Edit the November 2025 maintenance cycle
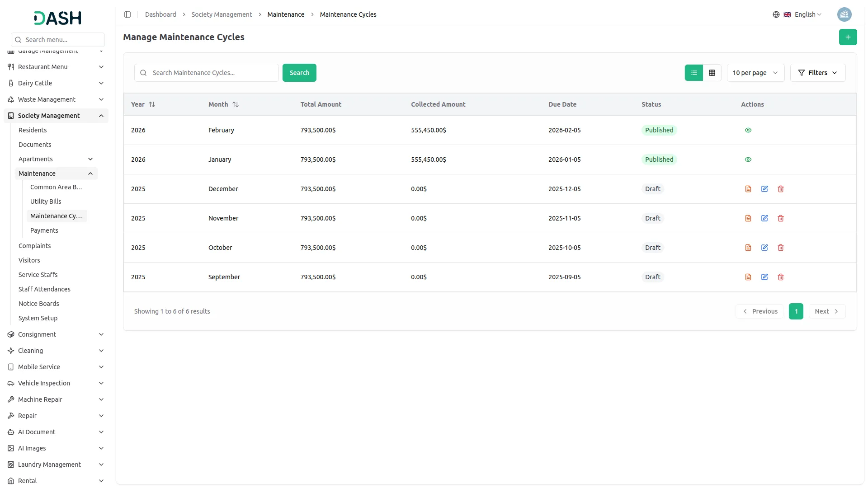 pos(764,218)
